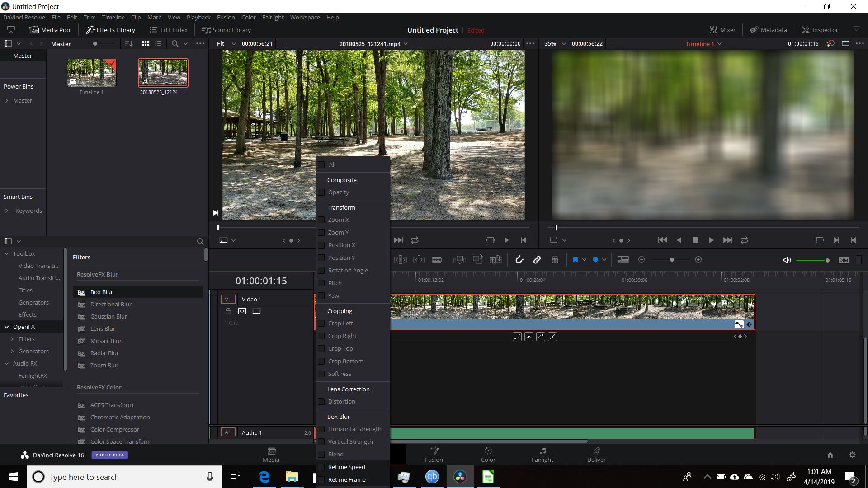Viewport: 868px width, 488px height.
Task: Switch to list view in media pool
Action: click(158, 43)
